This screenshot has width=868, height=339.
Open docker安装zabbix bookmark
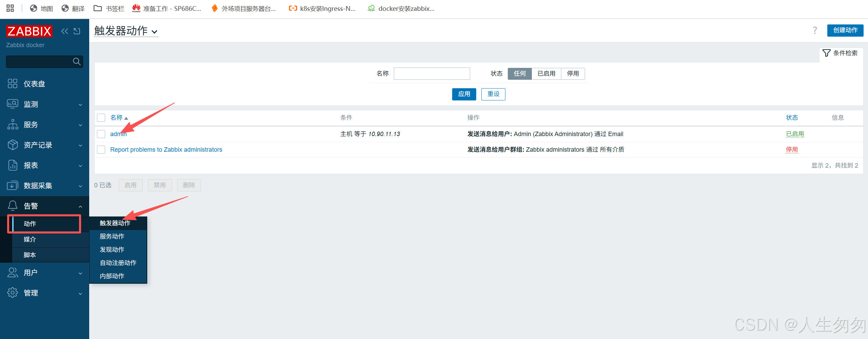pos(401,8)
